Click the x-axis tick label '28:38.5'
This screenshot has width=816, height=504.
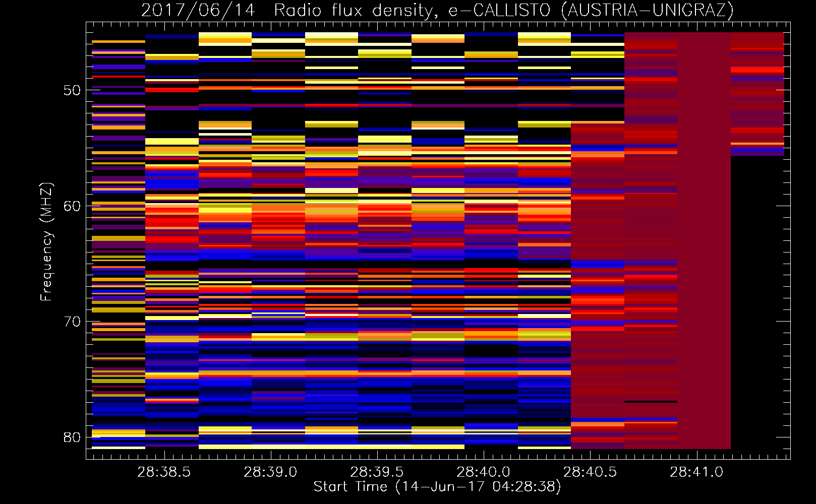point(164,472)
